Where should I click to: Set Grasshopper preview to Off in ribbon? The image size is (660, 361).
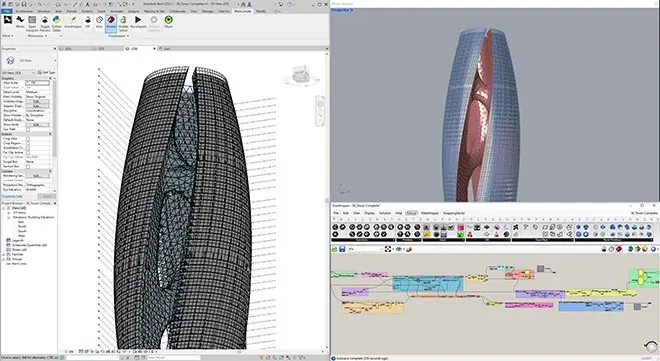tap(88, 22)
